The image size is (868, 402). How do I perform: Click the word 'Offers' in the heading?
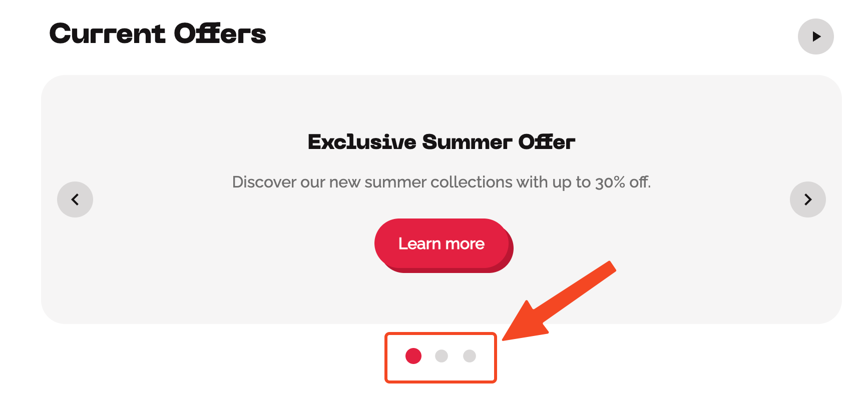click(x=220, y=34)
